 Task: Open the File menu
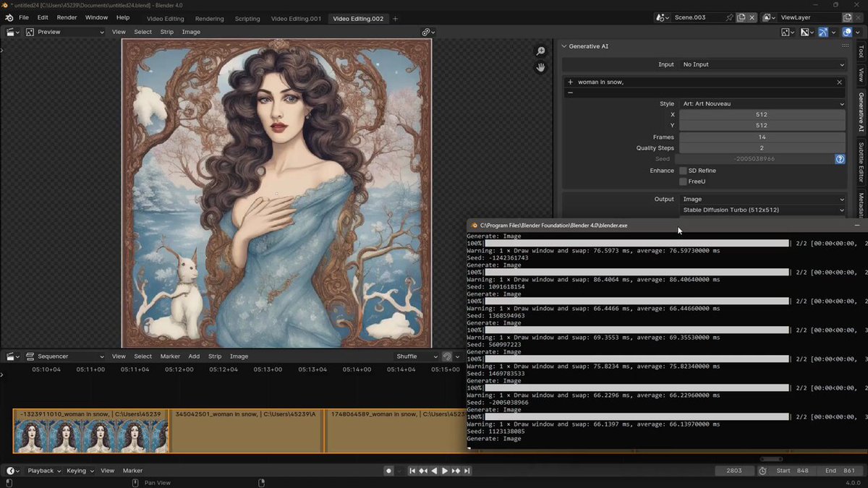24,17
